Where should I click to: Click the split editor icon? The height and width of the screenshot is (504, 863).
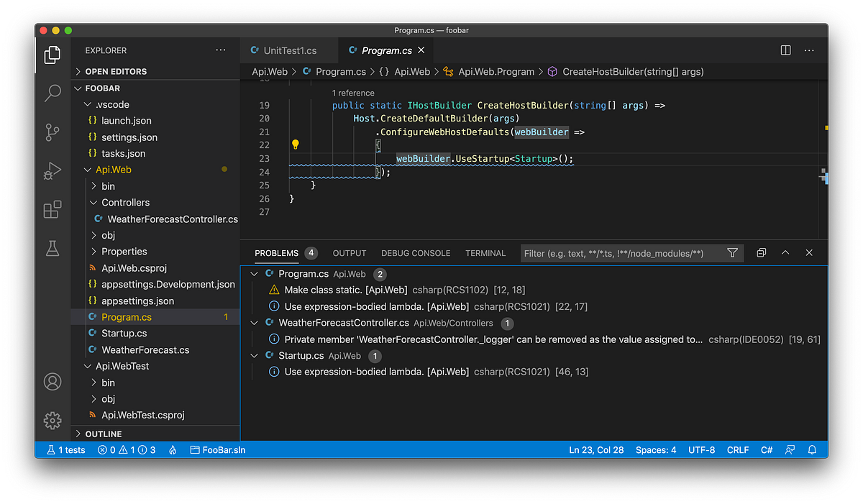click(785, 50)
